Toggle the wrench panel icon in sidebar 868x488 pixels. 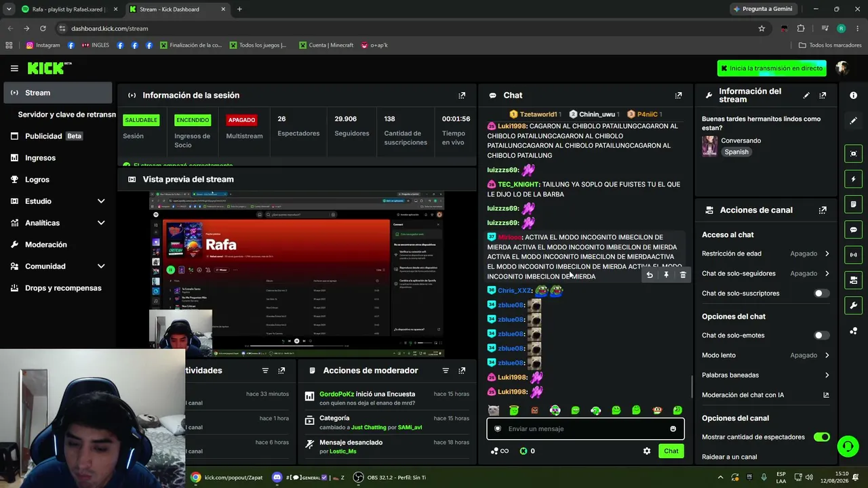click(x=854, y=306)
